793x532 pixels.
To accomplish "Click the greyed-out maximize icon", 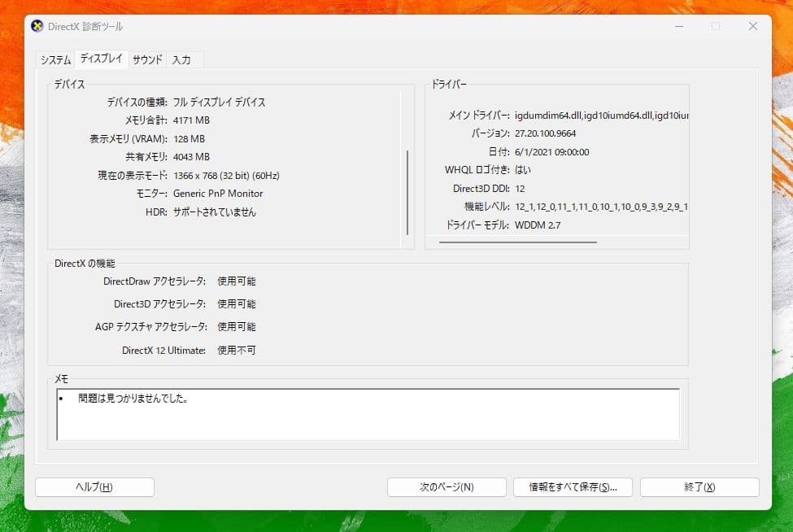I will 716,26.
